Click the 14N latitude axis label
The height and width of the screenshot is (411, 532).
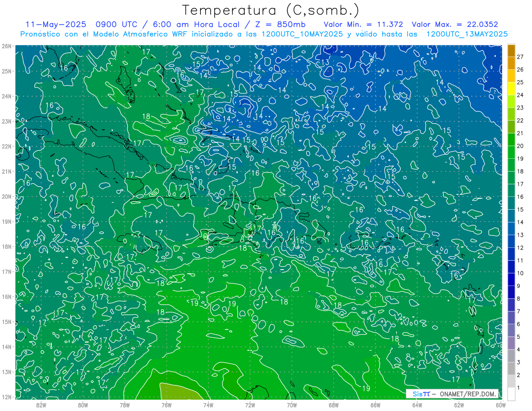coord(6,347)
